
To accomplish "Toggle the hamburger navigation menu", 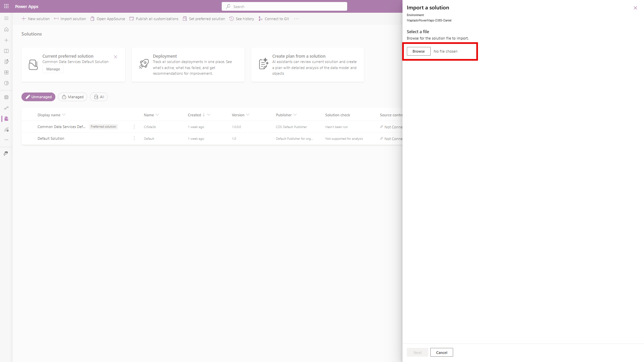I will pos(6,18).
